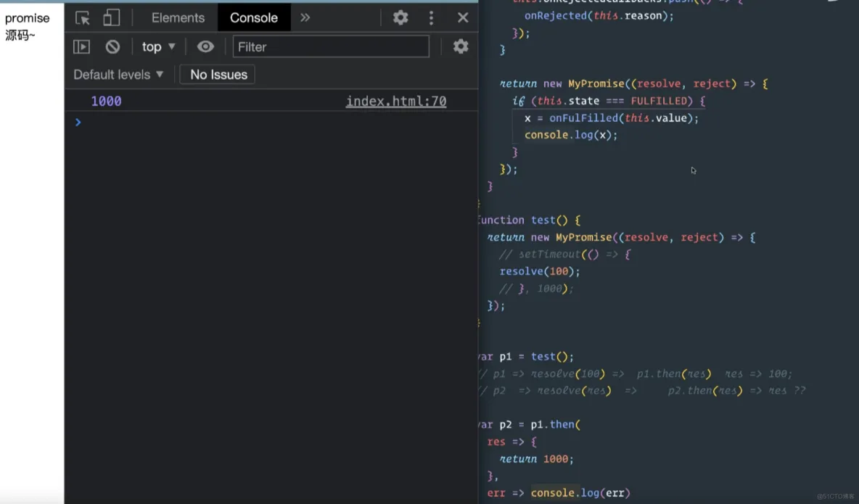
Task: Focus the console Filter field
Action: coord(331,46)
